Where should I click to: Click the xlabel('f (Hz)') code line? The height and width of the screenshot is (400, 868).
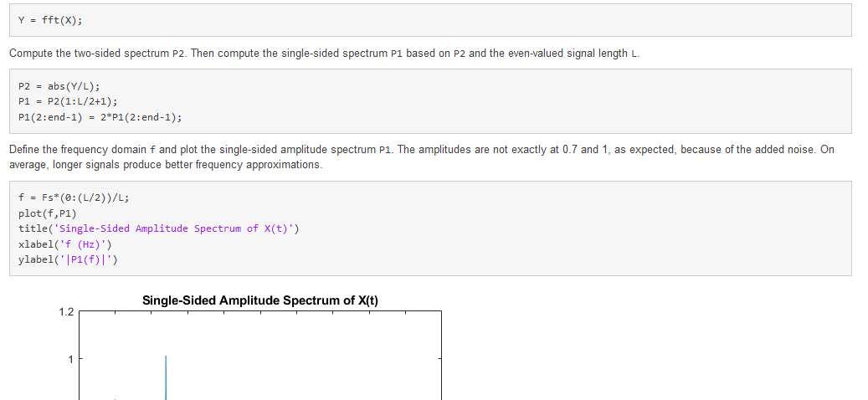tap(64, 244)
